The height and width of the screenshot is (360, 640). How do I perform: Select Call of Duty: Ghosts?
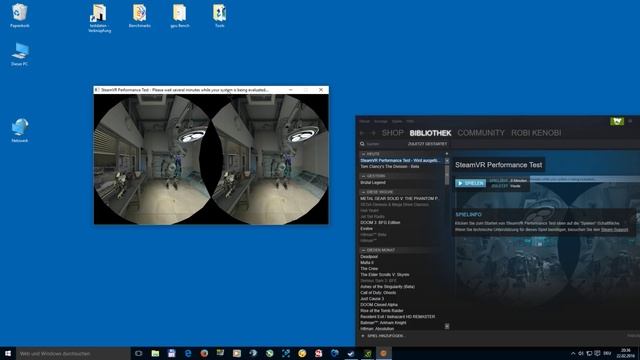[378, 293]
